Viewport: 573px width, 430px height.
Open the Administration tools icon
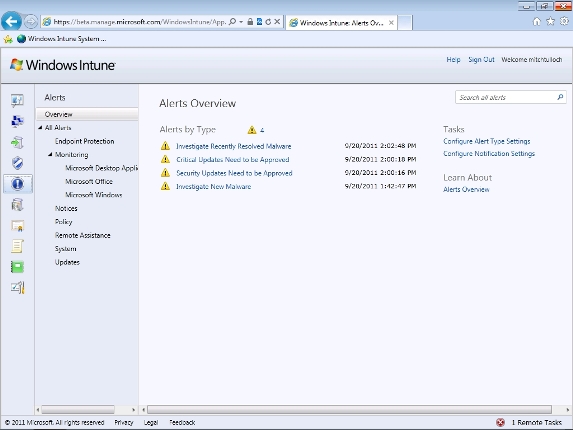(x=17, y=288)
